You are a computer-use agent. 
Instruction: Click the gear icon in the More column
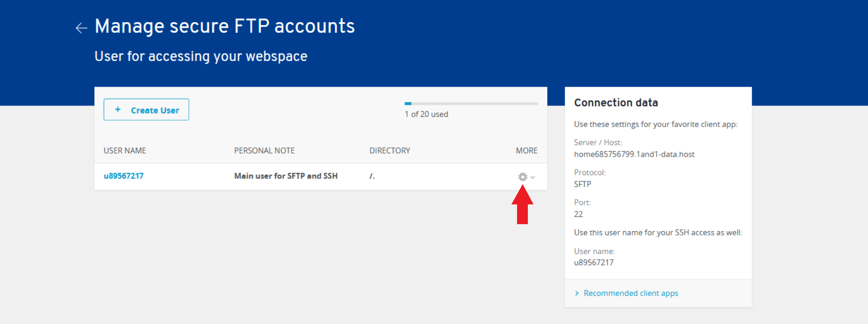pyautogui.click(x=523, y=177)
